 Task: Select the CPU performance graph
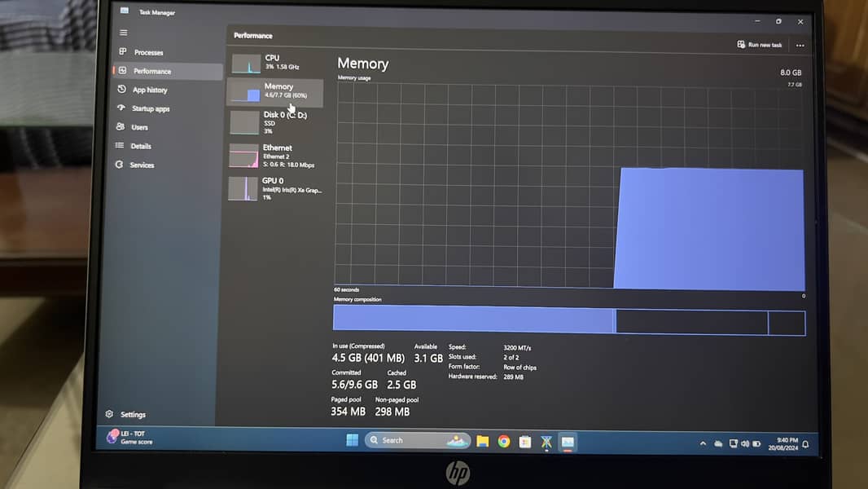pyautogui.click(x=274, y=63)
